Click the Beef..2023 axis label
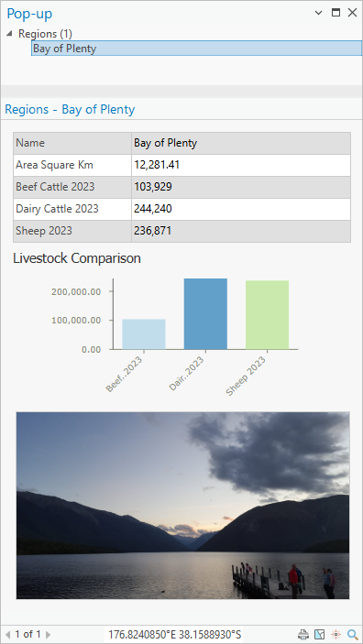This screenshot has height=644, width=363. pos(125,375)
